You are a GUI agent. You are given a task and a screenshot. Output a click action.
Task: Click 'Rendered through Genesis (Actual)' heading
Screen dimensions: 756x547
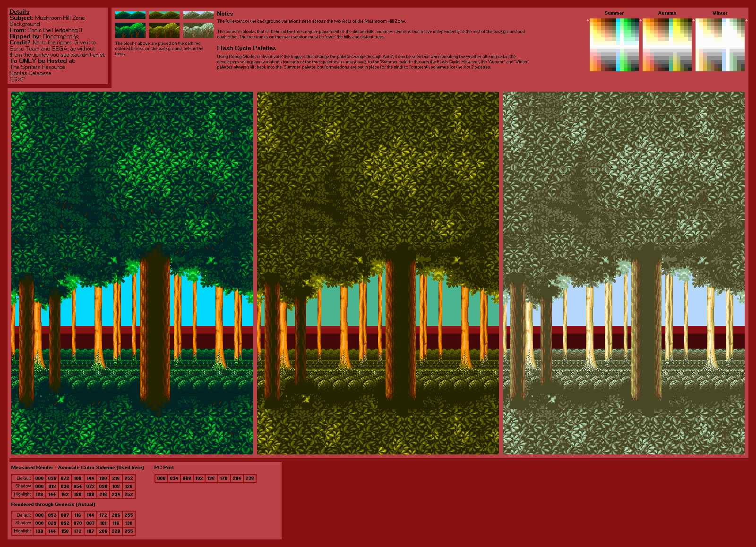point(53,504)
